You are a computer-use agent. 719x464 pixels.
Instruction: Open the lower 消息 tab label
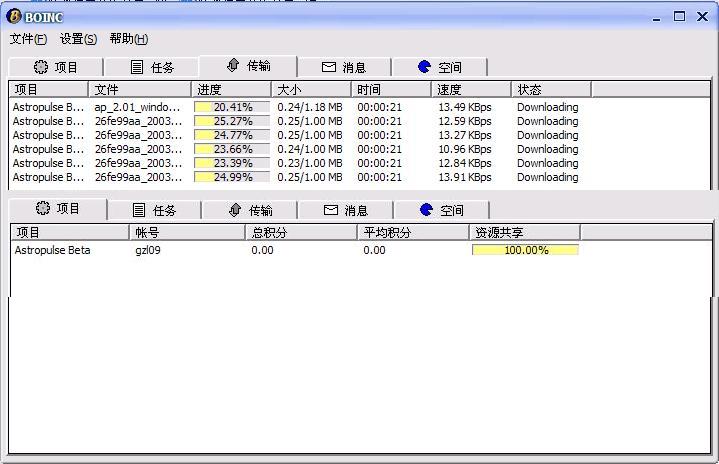coord(356,210)
